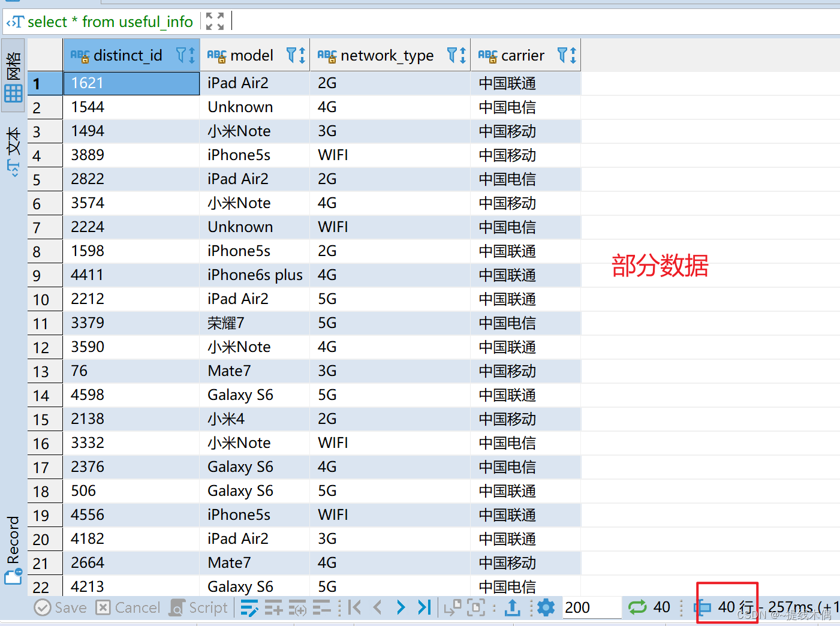
Task: Select distinct_id cell 2664
Action: [131, 563]
